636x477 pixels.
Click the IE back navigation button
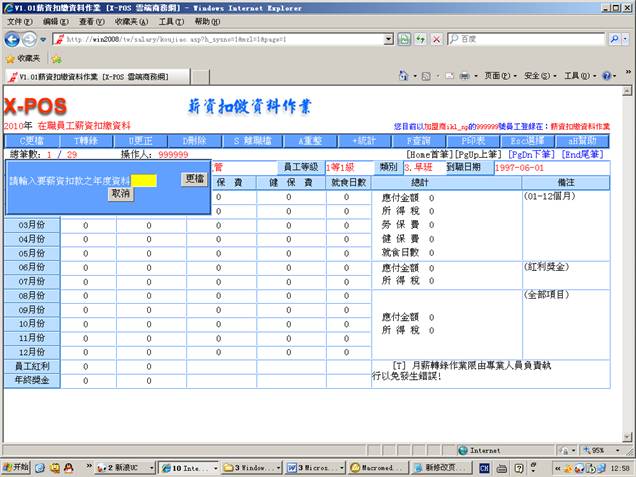tap(13, 39)
